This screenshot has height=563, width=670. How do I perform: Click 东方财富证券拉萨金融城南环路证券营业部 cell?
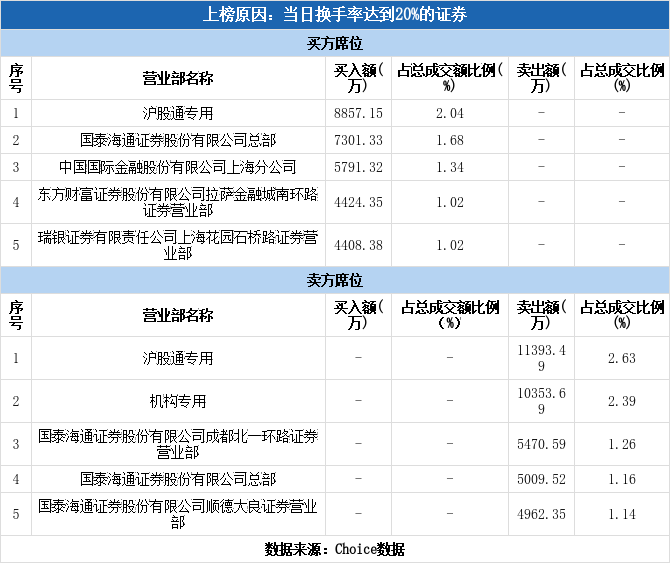pos(178,202)
